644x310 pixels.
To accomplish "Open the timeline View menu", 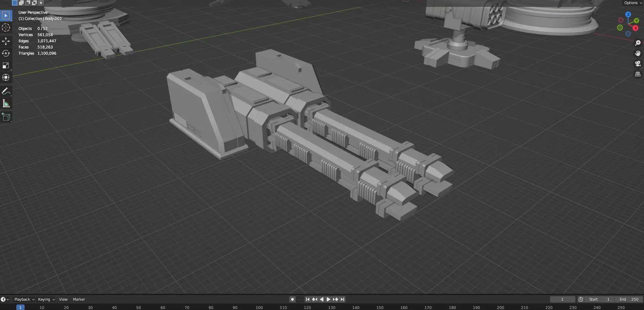I will coord(63,299).
